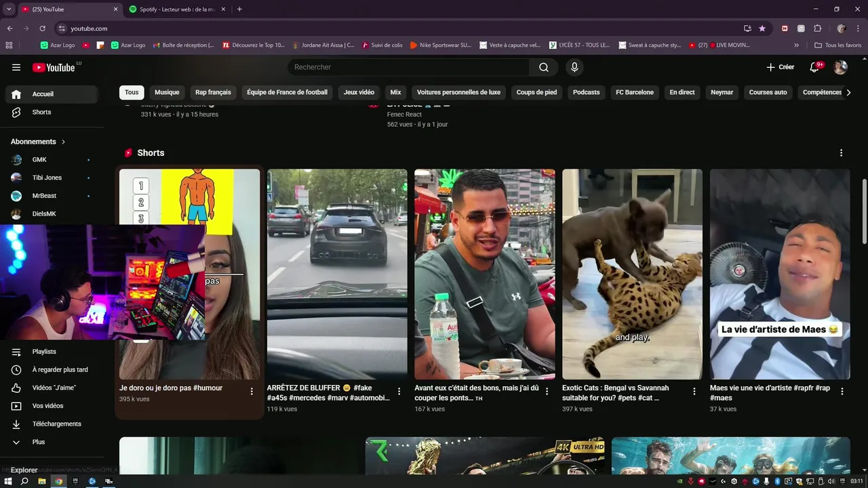Viewport: 868px width, 488px height.
Task: Open the notifications bell
Action: pos(815,67)
